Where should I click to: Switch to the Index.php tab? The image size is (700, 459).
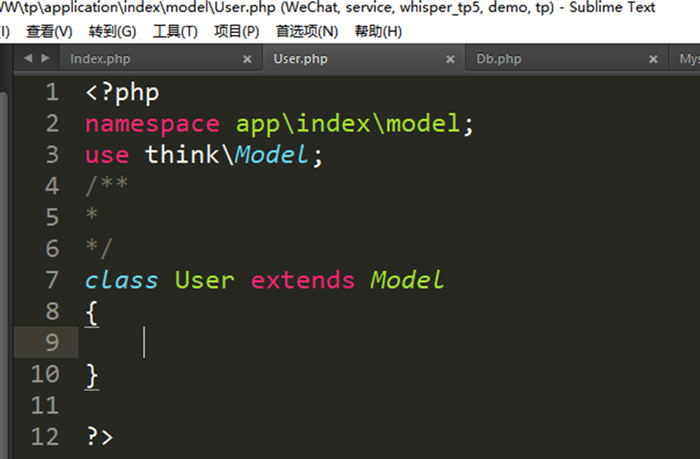100,59
